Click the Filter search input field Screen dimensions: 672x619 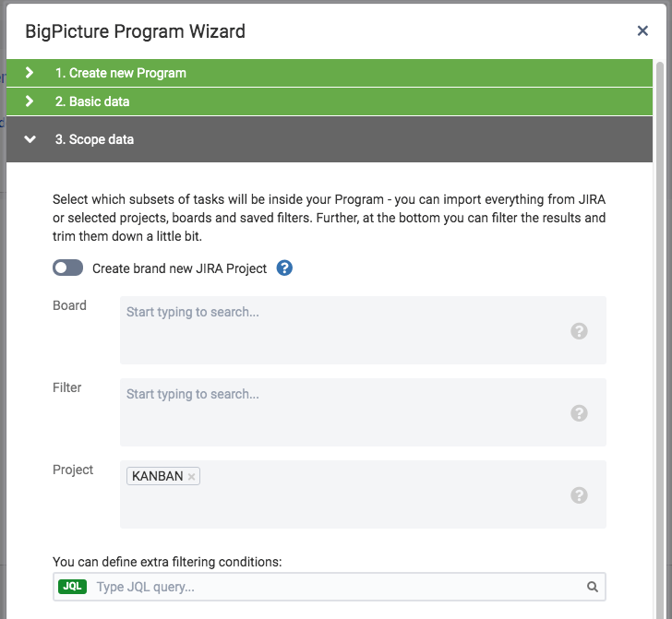pyautogui.click(x=342, y=395)
